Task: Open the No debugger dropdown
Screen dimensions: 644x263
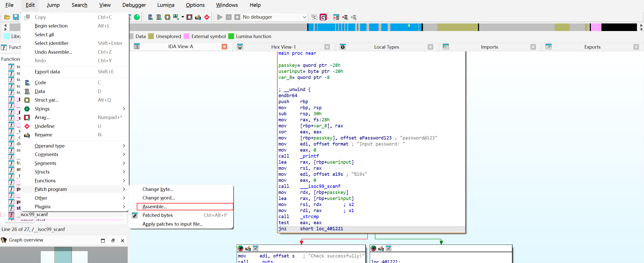Action: pyautogui.click(x=304, y=17)
